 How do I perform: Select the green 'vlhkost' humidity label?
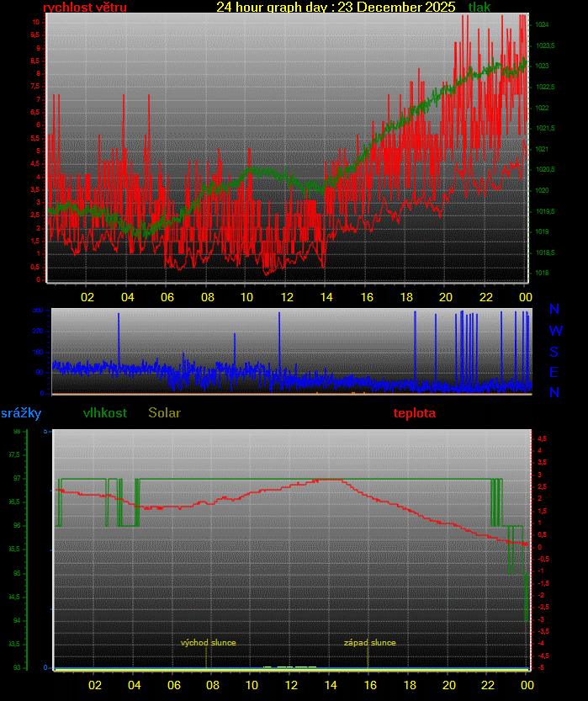(105, 413)
